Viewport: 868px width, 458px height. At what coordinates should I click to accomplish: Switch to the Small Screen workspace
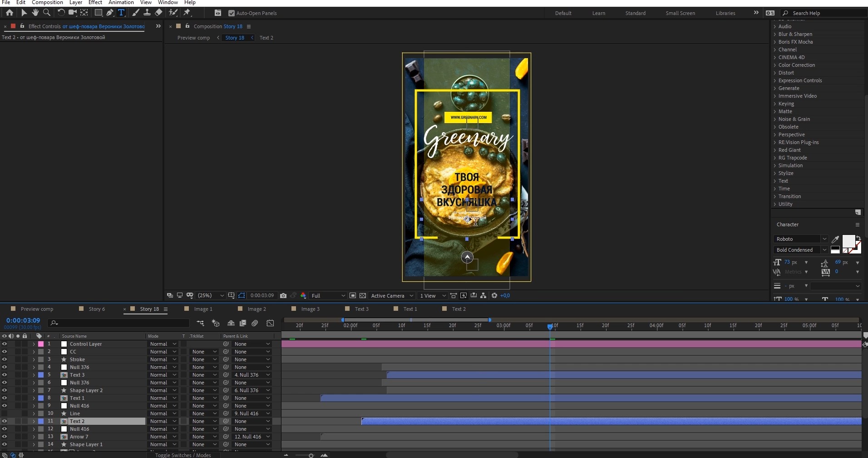(x=680, y=13)
